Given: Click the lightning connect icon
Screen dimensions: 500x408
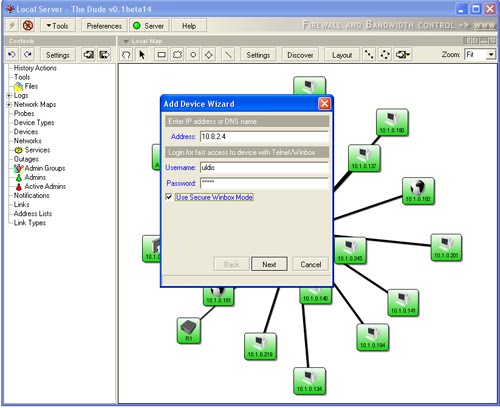Looking at the screenshot, I should click(x=12, y=25).
